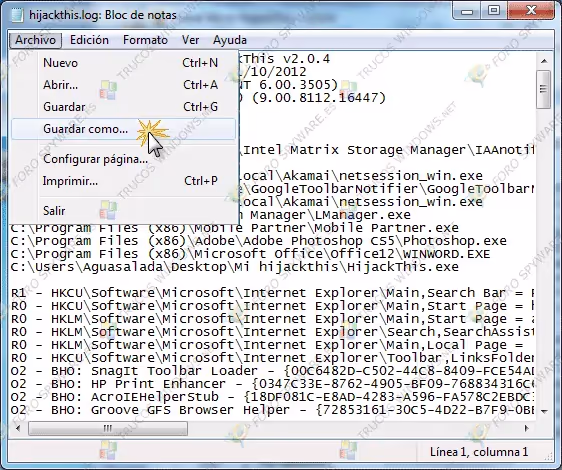This screenshot has height=470, width=562.
Task: Select Guardar como... entry
Action: point(124,129)
